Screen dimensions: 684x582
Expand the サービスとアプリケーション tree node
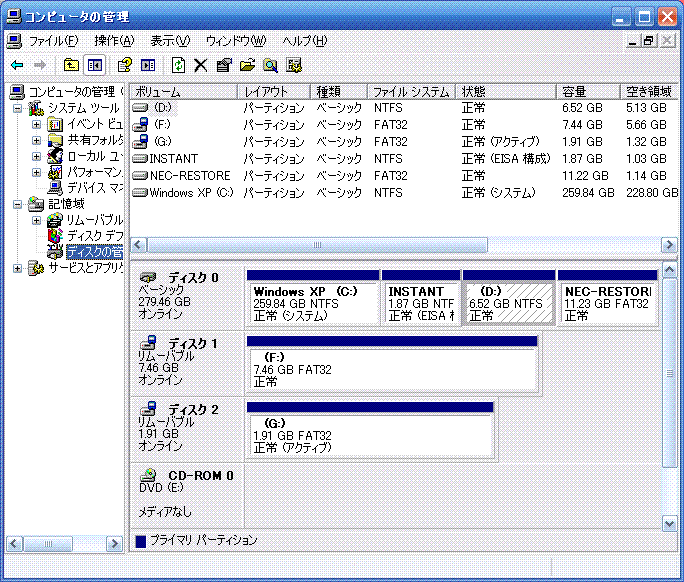pyautogui.click(x=17, y=268)
